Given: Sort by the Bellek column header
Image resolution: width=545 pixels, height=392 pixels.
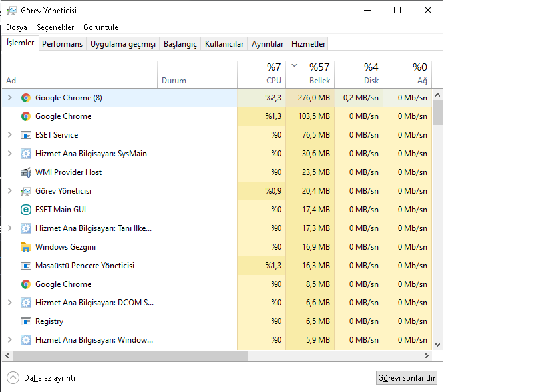Looking at the screenshot, I should tap(310, 74).
